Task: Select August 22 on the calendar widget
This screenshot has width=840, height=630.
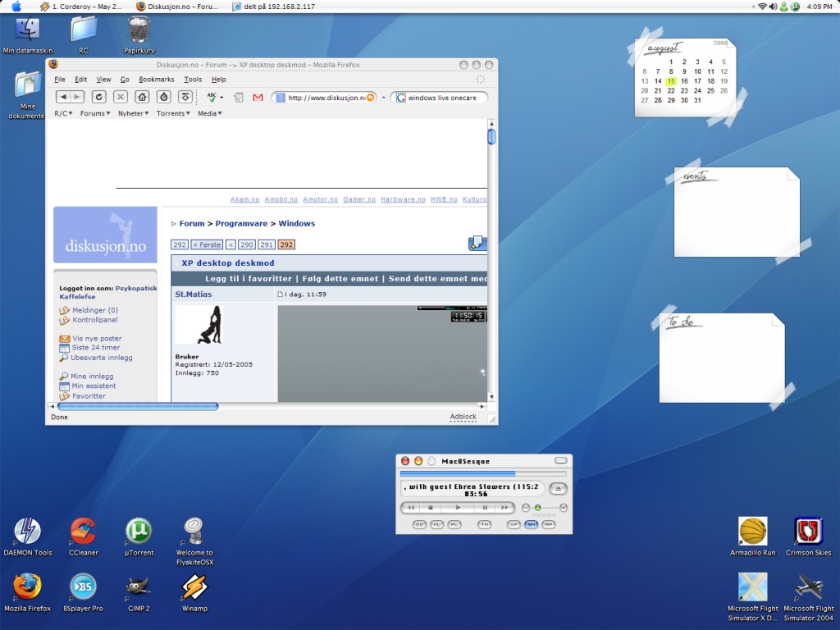Action: [x=671, y=90]
